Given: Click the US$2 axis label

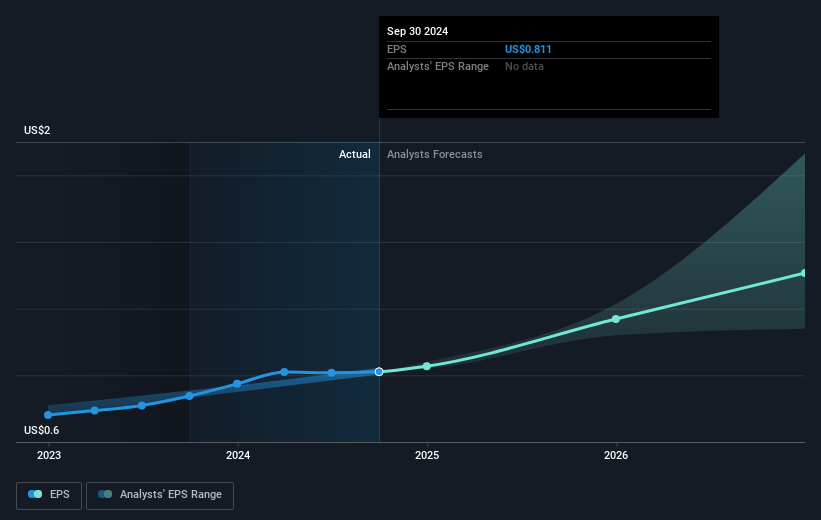Looking at the screenshot, I should tap(37, 130).
